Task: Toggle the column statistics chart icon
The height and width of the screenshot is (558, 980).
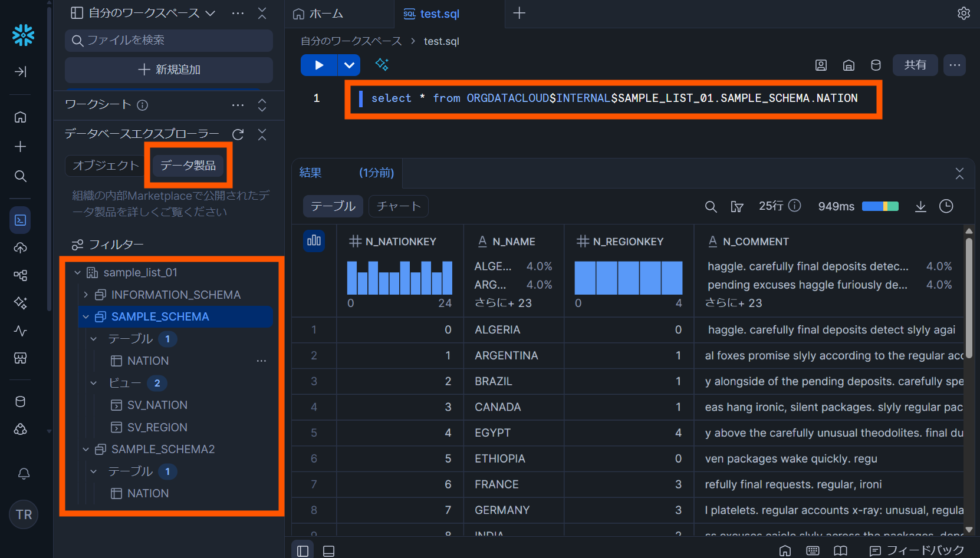Action: (314, 240)
